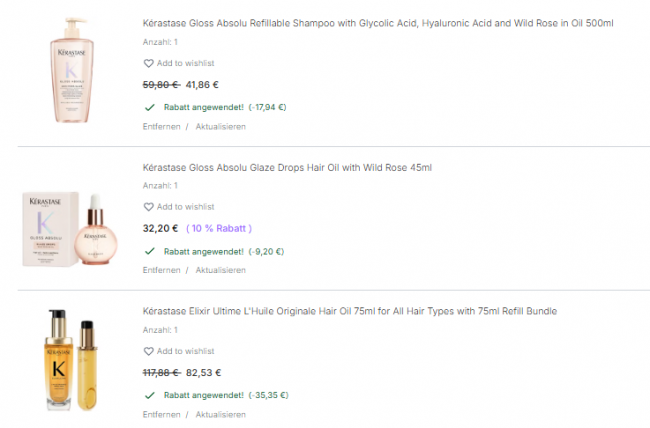This screenshot has width=650, height=428.
Task: Click the green discount checkmark for the shampoo
Action: point(149,107)
